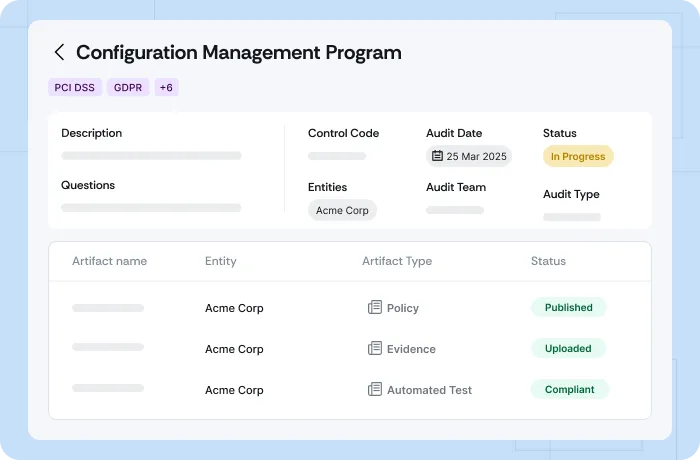Image resolution: width=700 pixels, height=460 pixels.
Task: Select the GDPR framework tag
Action: pos(128,87)
